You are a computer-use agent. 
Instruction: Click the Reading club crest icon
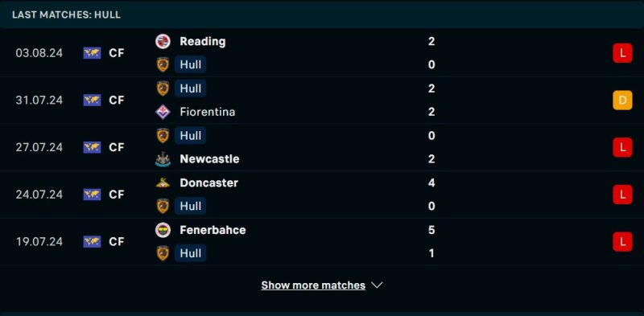[163, 42]
